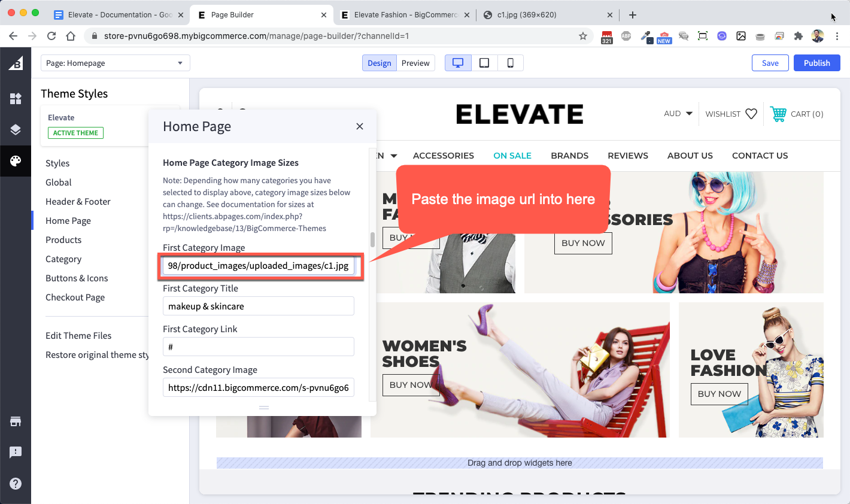The width and height of the screenshot is (850, 504).
Task: Open the layers sidebar icon
Action: pos(16,129)
